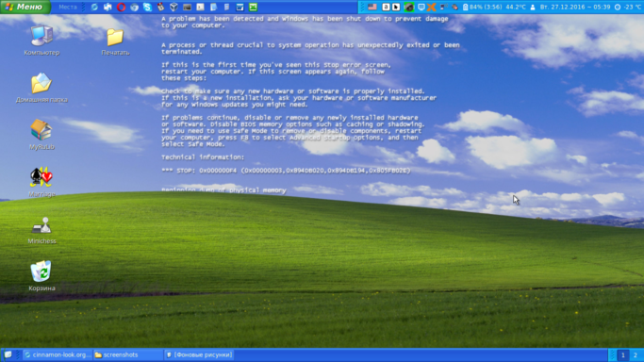Click the red tool launcher icon
The height and width of the screenshot is (362, 644).
[160, 7]
